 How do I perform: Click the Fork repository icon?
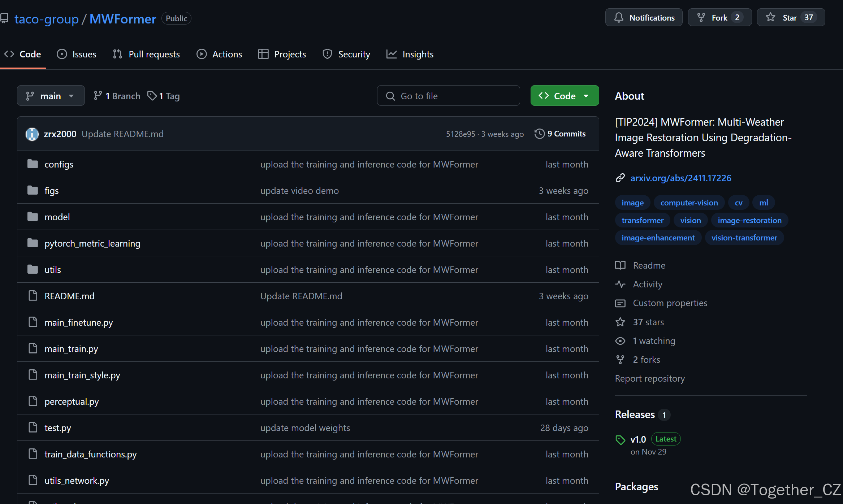(701, 17)
